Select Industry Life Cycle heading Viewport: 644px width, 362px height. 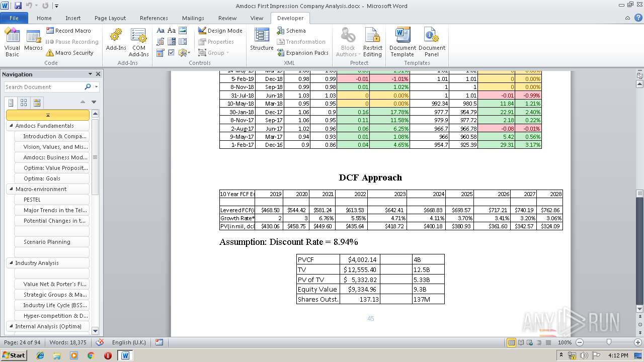(x=52, y=305)
